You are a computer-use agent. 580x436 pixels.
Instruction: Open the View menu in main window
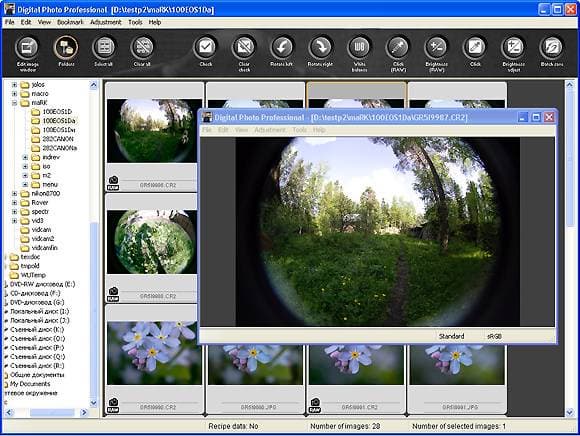(x=44, y=22)
